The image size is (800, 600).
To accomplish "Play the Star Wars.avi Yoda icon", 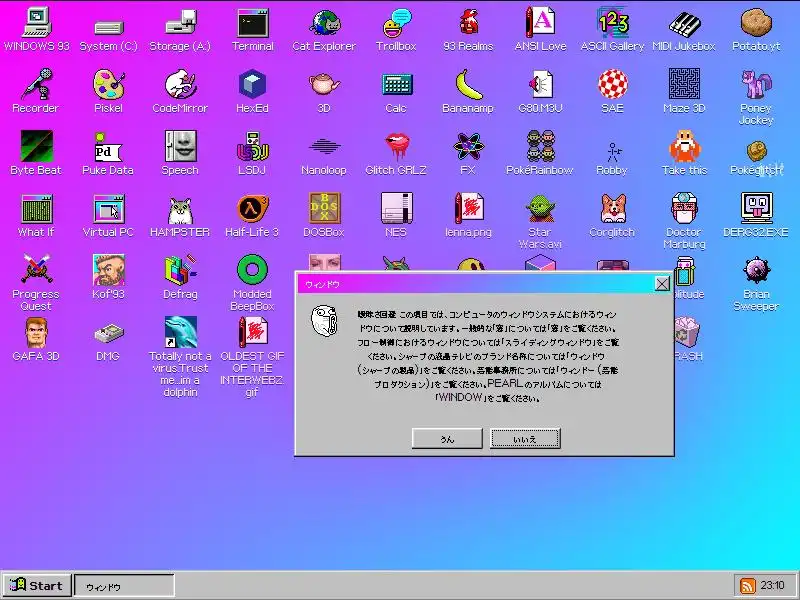I will [x=540, y=208].
